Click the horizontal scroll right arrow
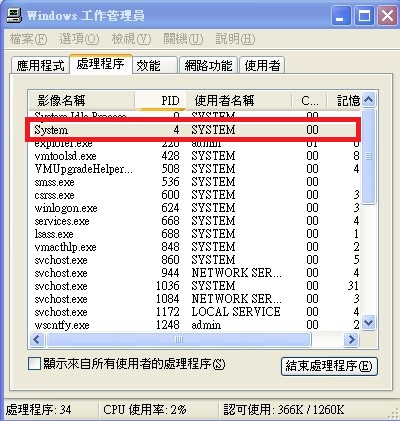This screenshot has width=400, height=421. [x=351, y=340]
